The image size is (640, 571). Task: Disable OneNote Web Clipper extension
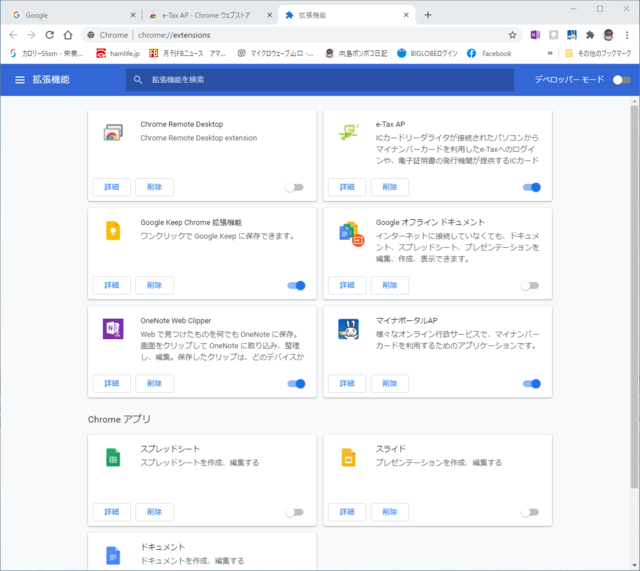296,384
